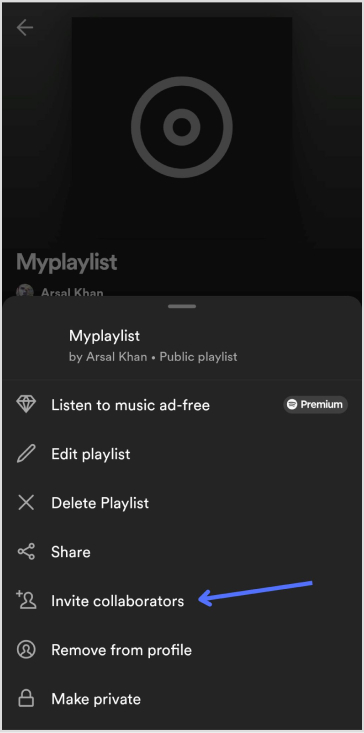
Task: Click the share nodes icon
Action: [x=26, y=552]
